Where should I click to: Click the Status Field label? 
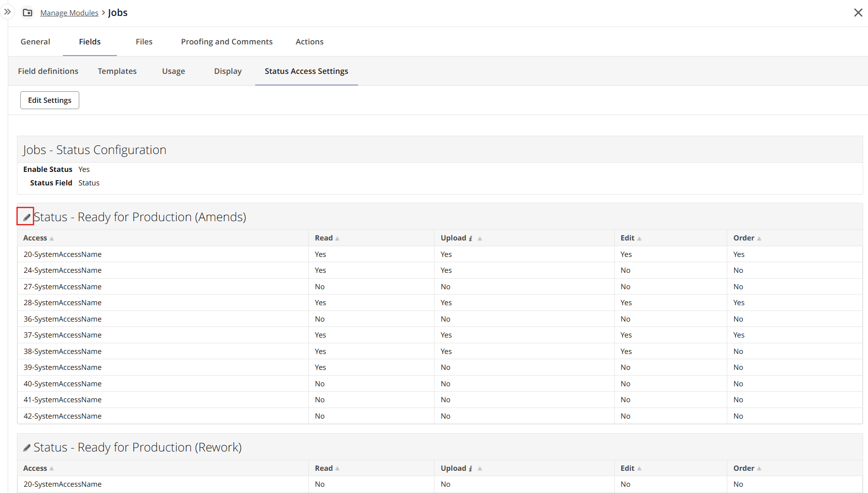(x=51, y=183)
